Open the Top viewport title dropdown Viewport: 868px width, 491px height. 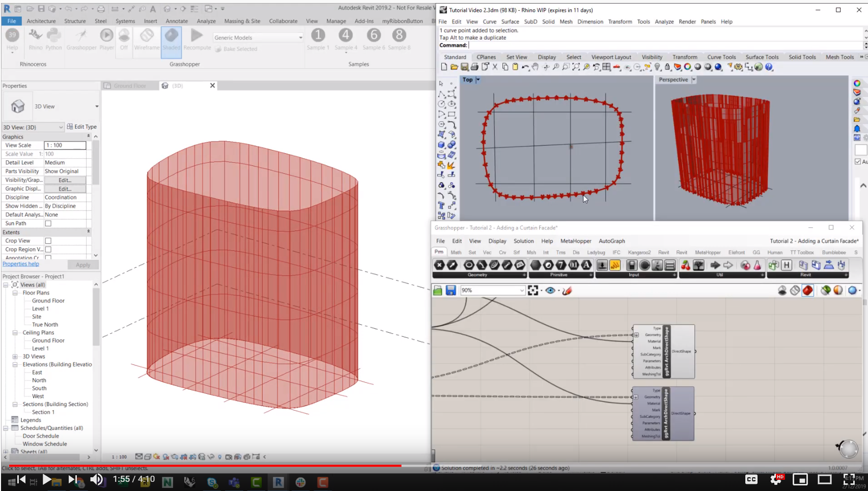478,80
